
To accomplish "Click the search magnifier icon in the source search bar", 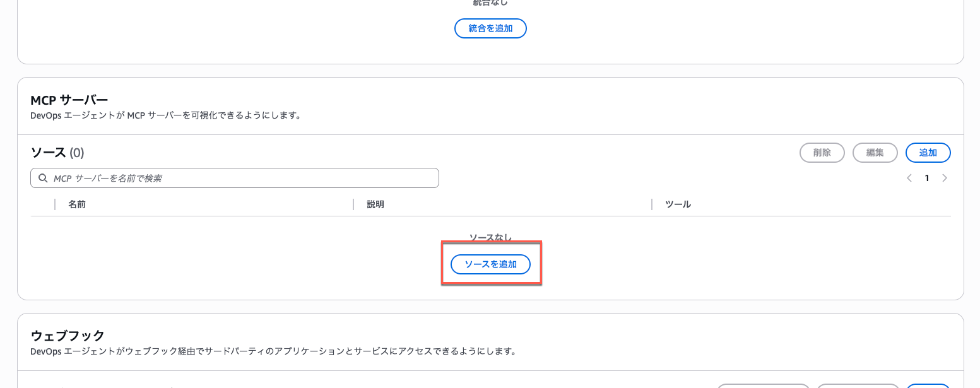I will pyautogui.click(x=42, y=177).
